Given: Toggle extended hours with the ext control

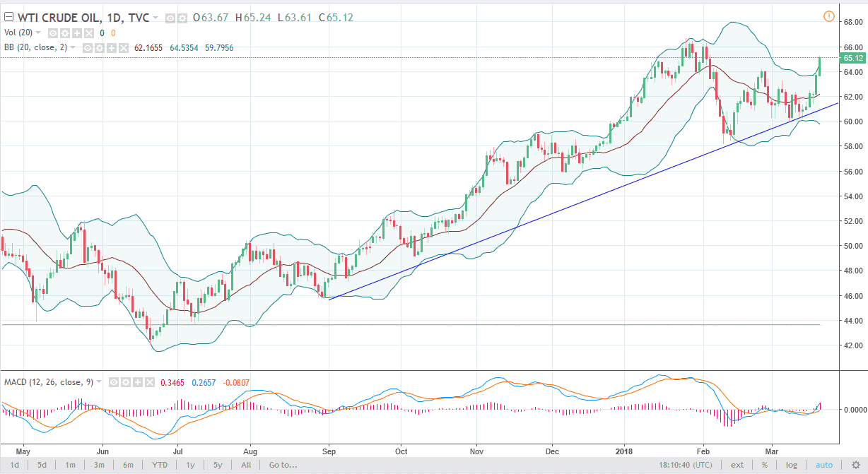Looking at the screenshot, I should [737, 465].
